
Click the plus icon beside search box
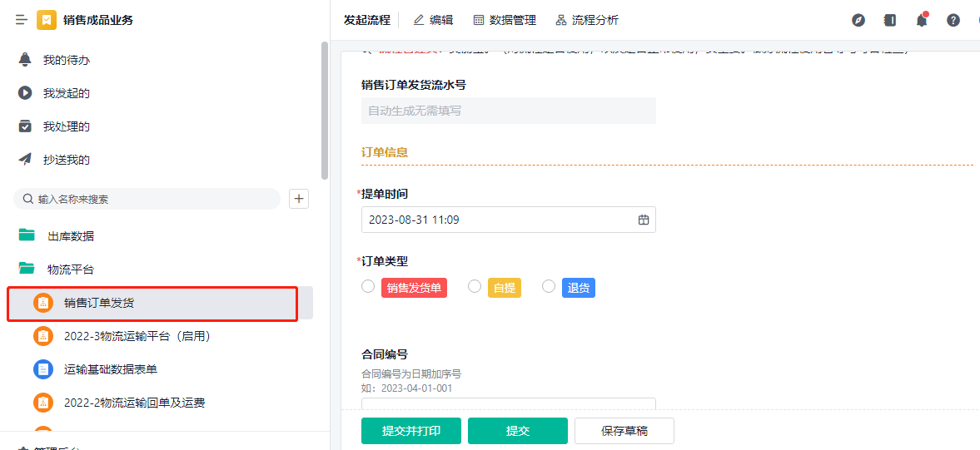pos(299,199)
